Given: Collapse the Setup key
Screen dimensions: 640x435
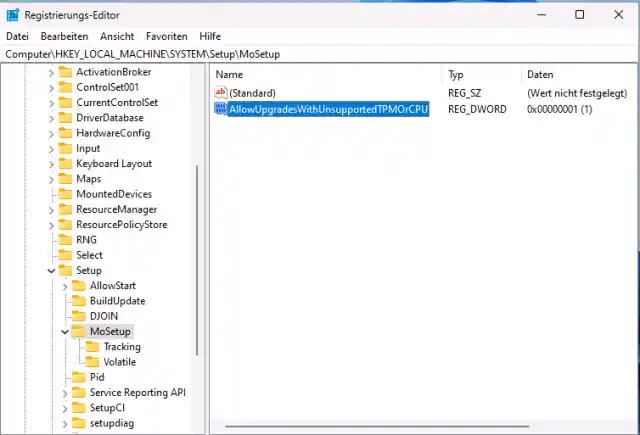Looking at the screenshot, I should [51, 271].
